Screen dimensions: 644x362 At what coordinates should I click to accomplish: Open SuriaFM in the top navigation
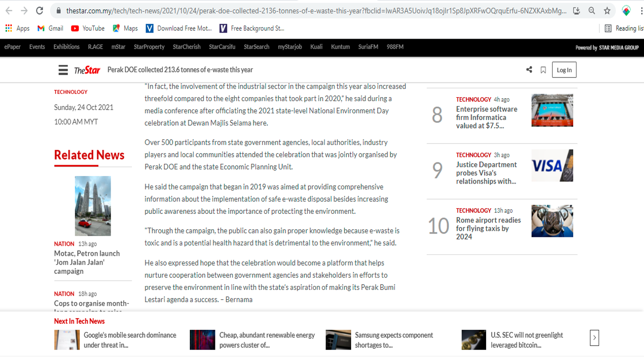pyautogui.click(x=368, y=47)
